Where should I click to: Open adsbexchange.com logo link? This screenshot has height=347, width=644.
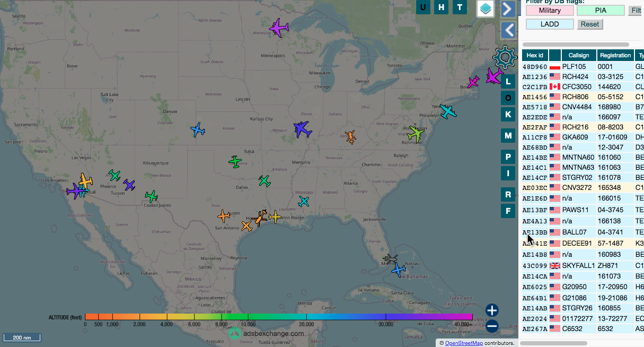(x=267, y=333)
